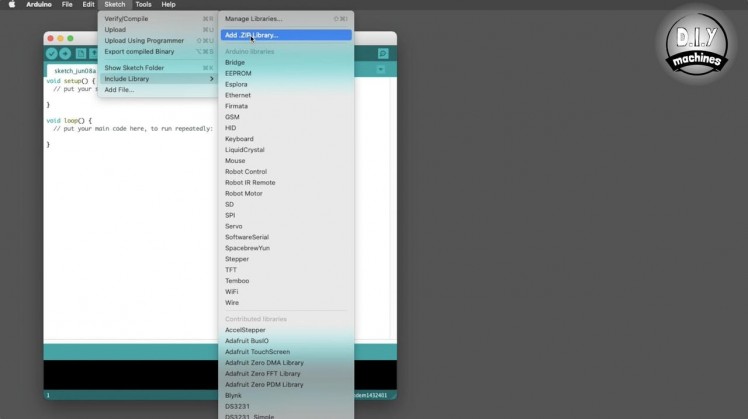Open the Help menu
Image resolution: width=748 pixels, height=419 pixels.
tap(168, 4)
